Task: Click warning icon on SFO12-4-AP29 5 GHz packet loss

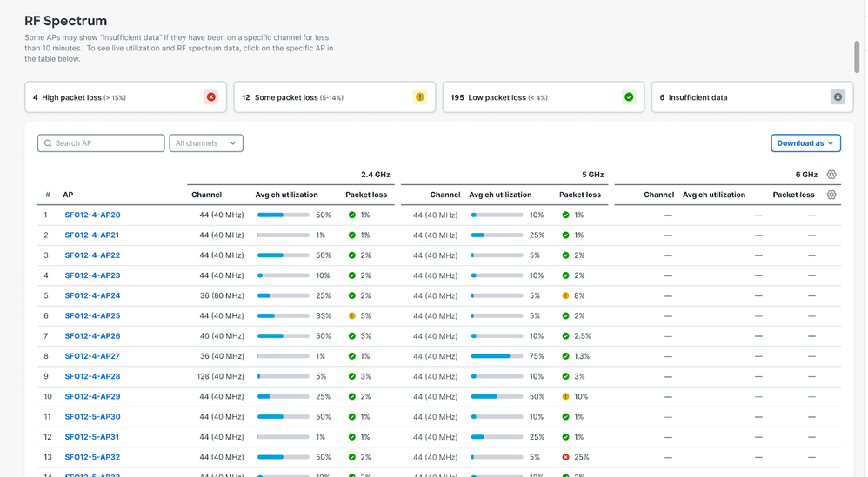Action: coord(565,397)
